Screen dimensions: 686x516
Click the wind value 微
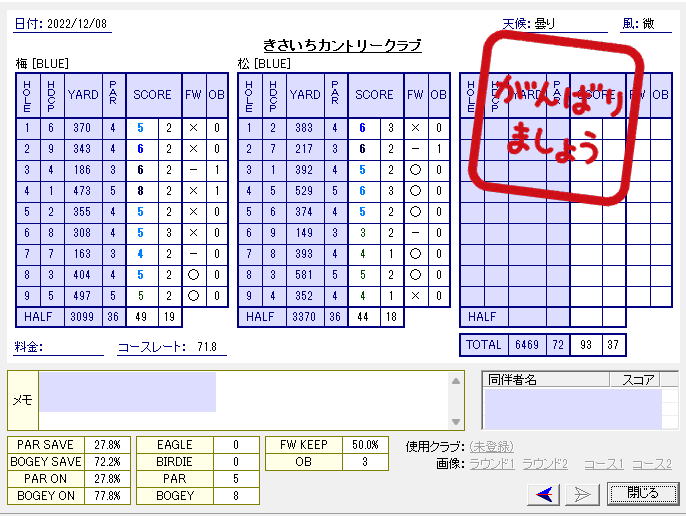pyautogui.click(x=648, y=24)
